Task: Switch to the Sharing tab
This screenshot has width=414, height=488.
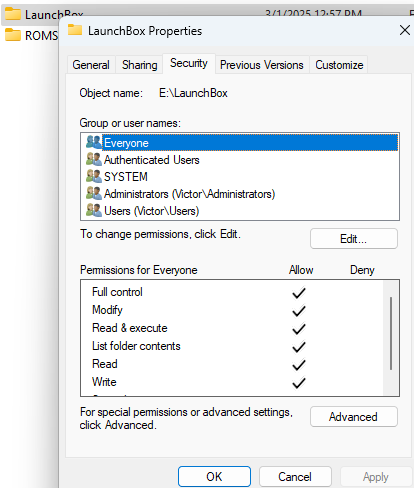Action: pyautogui.click(x=139, y=65)
